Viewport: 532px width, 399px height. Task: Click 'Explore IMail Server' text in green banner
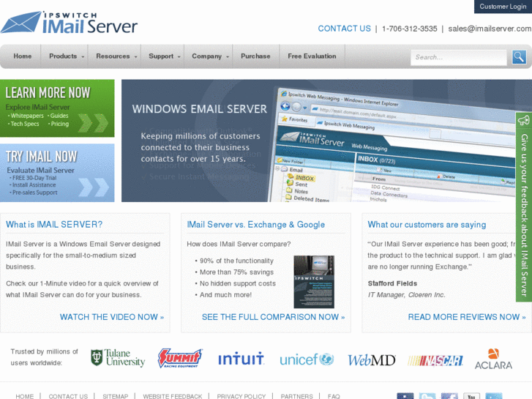click(x=37, y=108)
